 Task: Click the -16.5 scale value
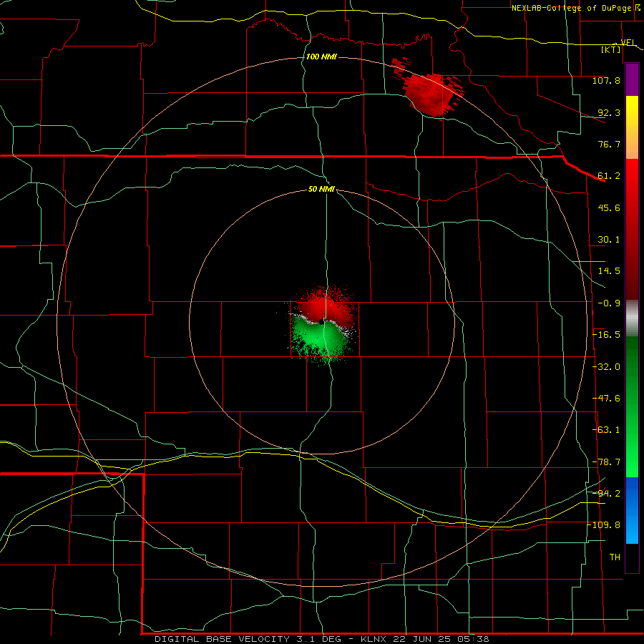click(x=606, y=335)
